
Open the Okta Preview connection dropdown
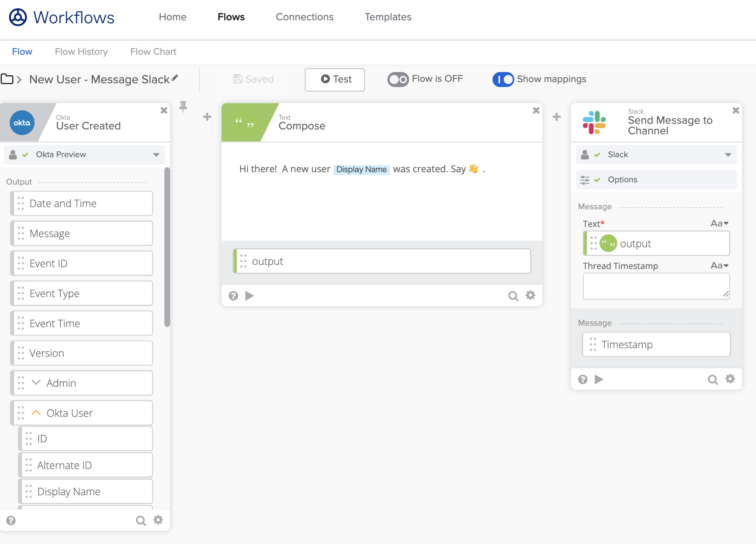[156, 155]
